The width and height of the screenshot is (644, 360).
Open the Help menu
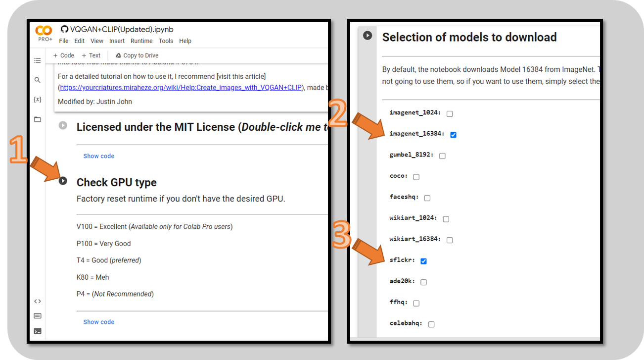click(x=185, y=41)
